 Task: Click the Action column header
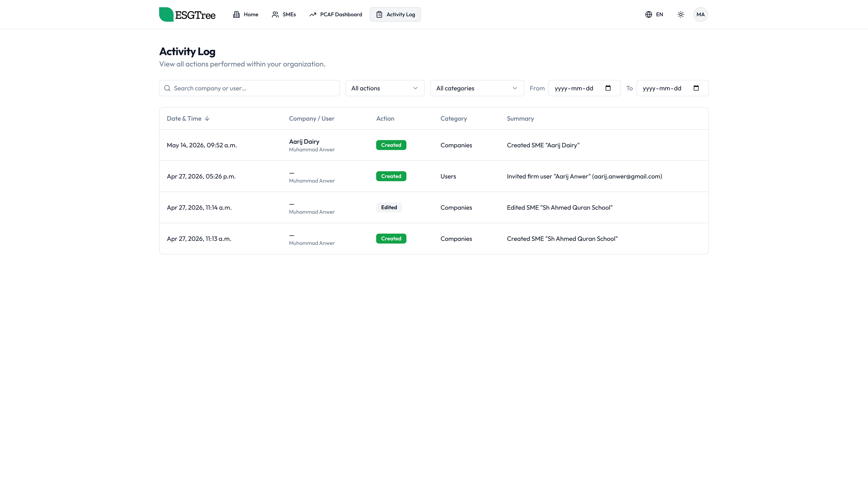click(385, 118)
